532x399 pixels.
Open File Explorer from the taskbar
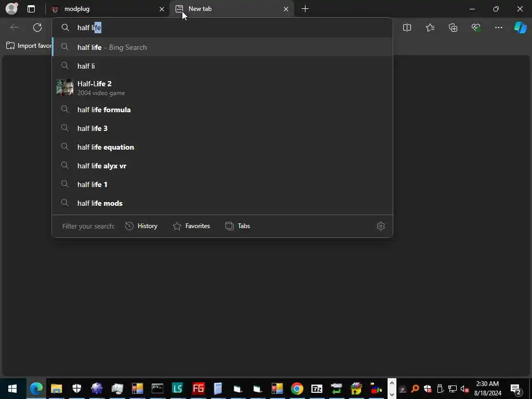pyautogui.click(x=56, y=389)
